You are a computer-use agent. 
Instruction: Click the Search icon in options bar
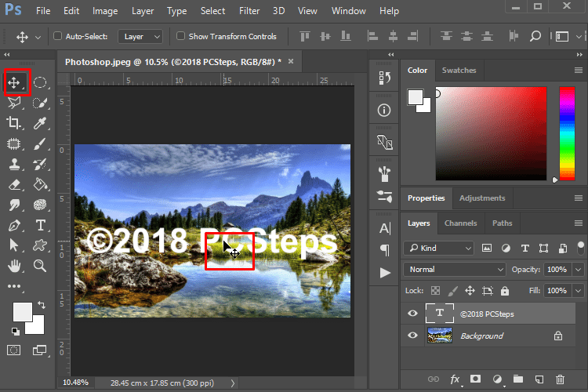pos(535,36)
